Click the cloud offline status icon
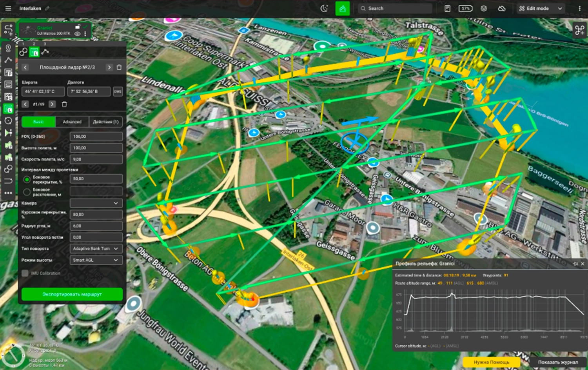 501,8
